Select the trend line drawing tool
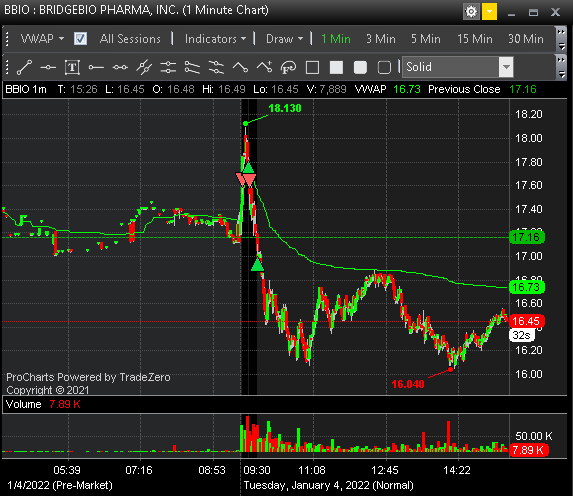The height and width of the screenshot is (496, 573). pos(24,67)
